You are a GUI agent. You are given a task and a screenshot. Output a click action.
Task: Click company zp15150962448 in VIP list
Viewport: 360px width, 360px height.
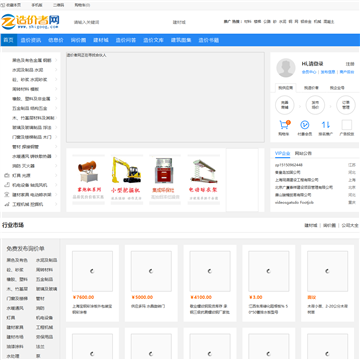coord(289,165)
